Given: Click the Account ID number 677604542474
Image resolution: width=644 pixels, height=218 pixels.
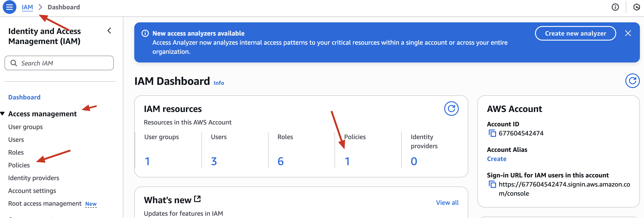Looking at the screenshot, I should point(521,133).
